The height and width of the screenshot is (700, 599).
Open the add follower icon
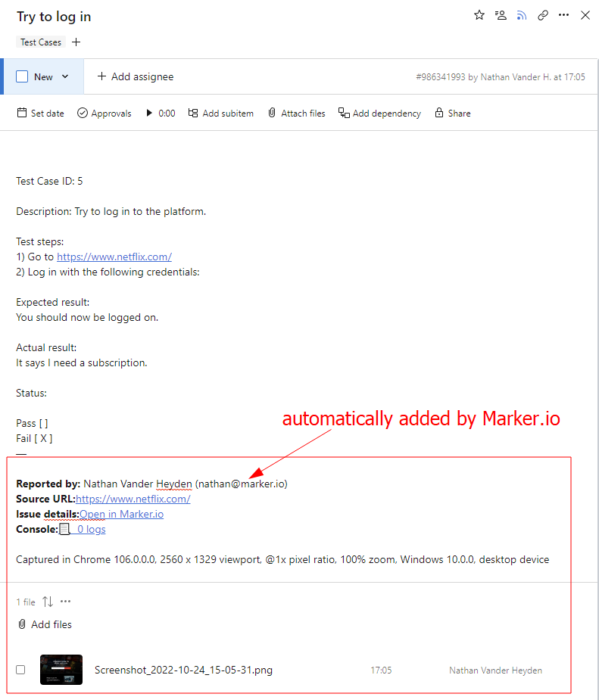pyautogui.click(x=501, y=16)
